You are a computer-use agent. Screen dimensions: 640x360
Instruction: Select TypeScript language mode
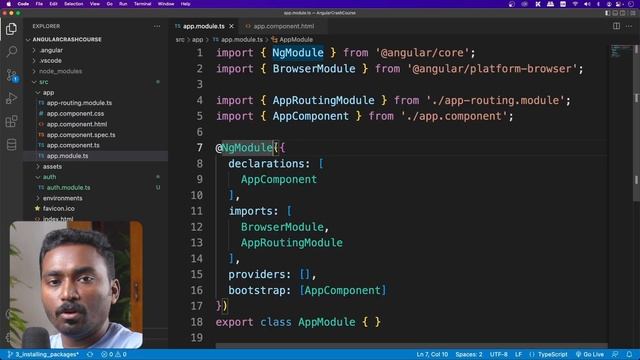(x=548, y=354)
